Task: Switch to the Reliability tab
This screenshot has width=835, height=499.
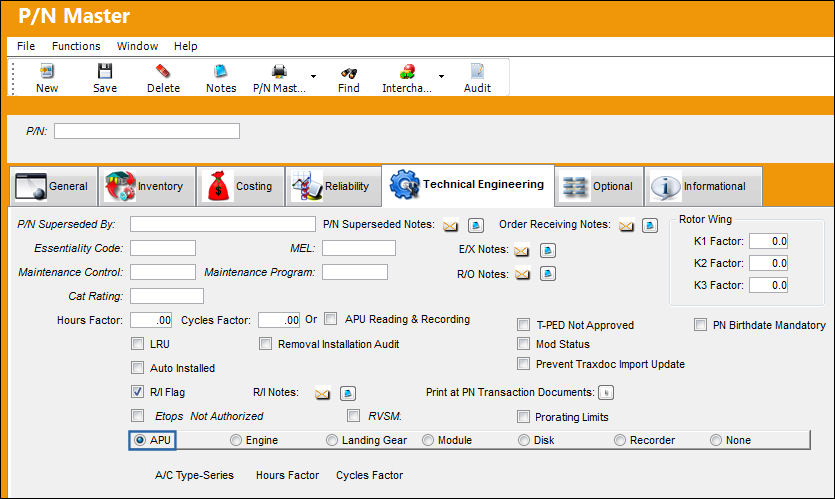Action: (333, 186)
